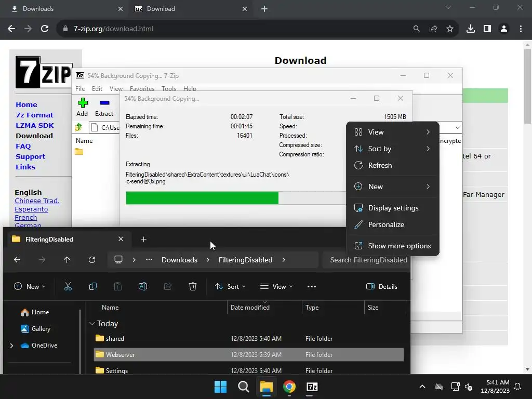
Task: Open Chrome profile menu
Action: (x=504, y=29)
